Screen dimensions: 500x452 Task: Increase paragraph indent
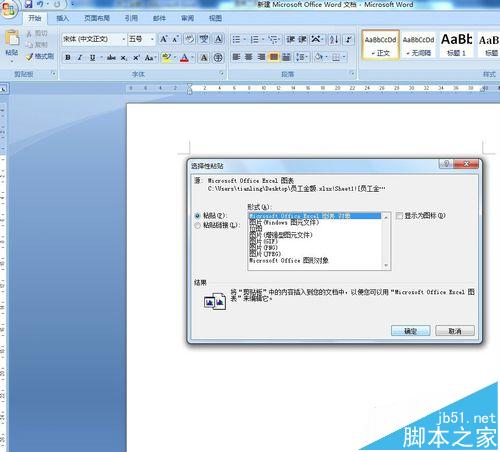[x=302, y=39]
